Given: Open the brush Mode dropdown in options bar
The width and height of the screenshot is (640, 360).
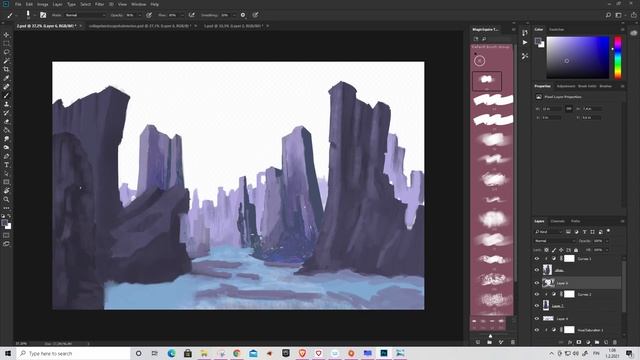Looking at the screenshot, I should [x=85, y=15].
